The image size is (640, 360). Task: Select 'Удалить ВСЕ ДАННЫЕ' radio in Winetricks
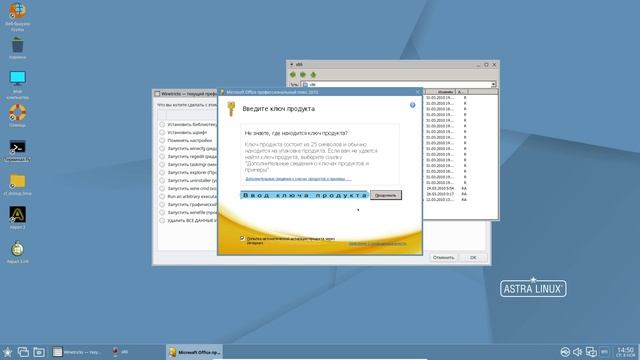[x=162, y=220]
